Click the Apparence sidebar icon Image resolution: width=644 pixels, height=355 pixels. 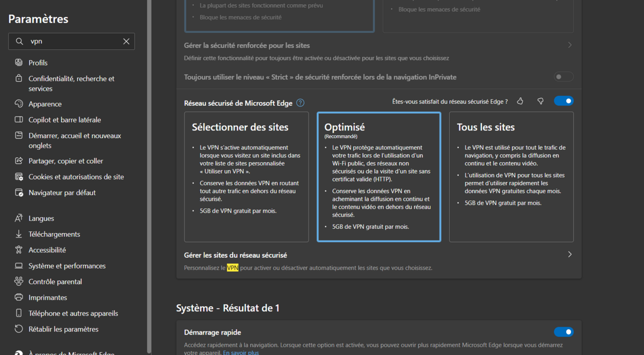coord(19,104)
